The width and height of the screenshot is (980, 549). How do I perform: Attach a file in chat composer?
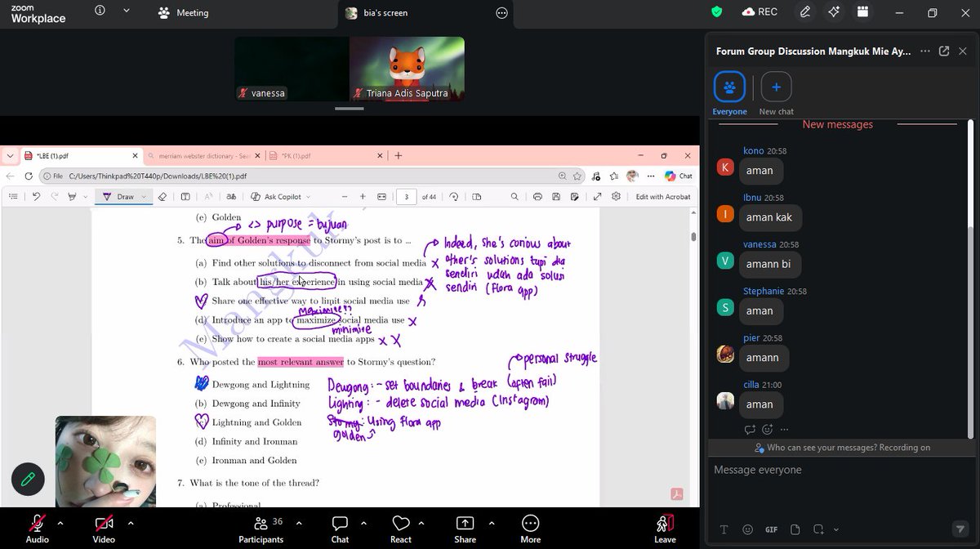(795, 529)
